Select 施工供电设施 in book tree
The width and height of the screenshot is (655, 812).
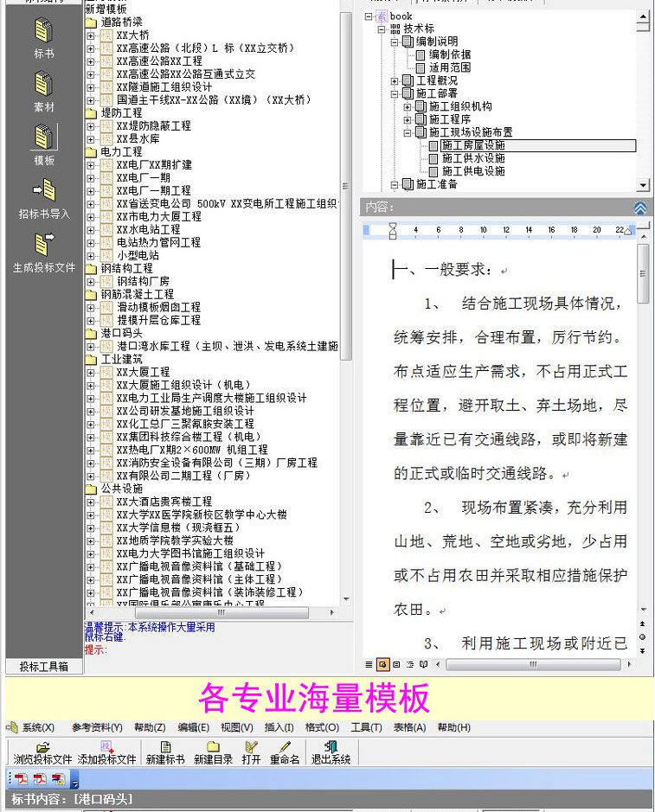[x=473, y=171]
